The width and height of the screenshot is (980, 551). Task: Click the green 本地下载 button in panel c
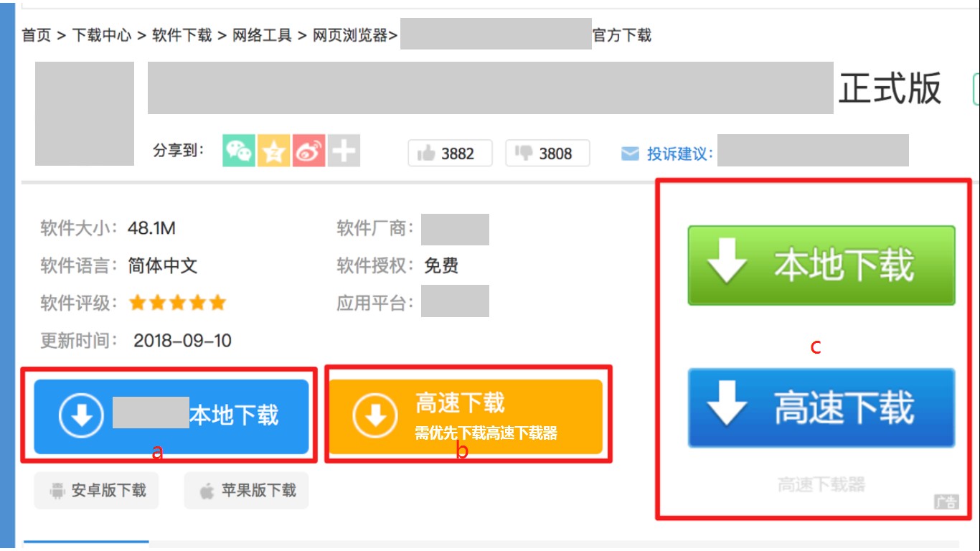point(820,265)
